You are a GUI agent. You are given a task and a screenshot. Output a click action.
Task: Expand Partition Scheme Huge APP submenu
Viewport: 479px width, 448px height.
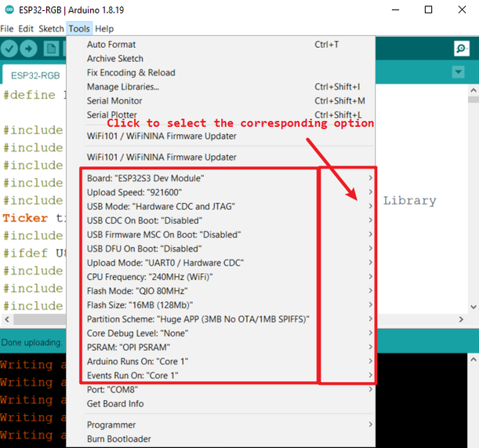[220, 319]
